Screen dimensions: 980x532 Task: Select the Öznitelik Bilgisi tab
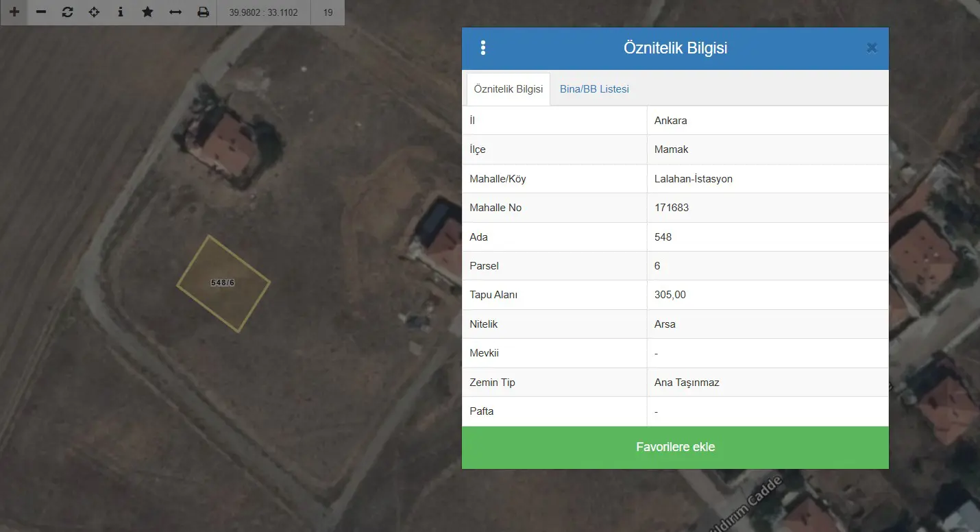(509, 89)
